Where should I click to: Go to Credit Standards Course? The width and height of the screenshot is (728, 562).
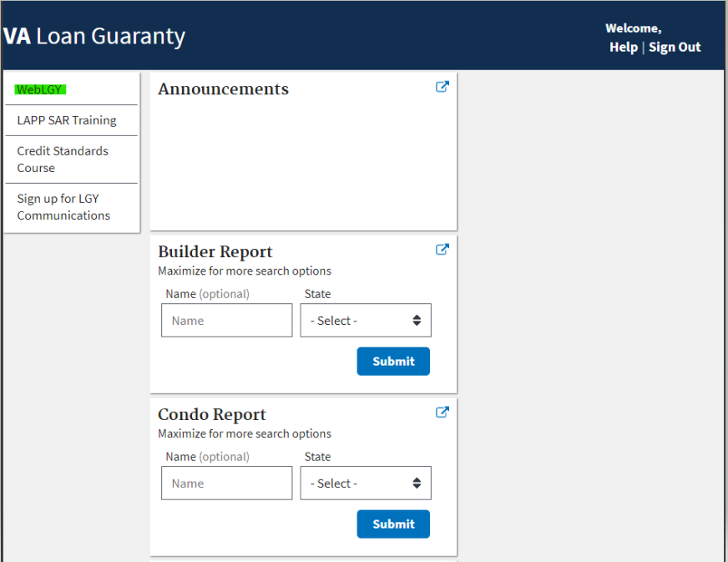(63, 159)
